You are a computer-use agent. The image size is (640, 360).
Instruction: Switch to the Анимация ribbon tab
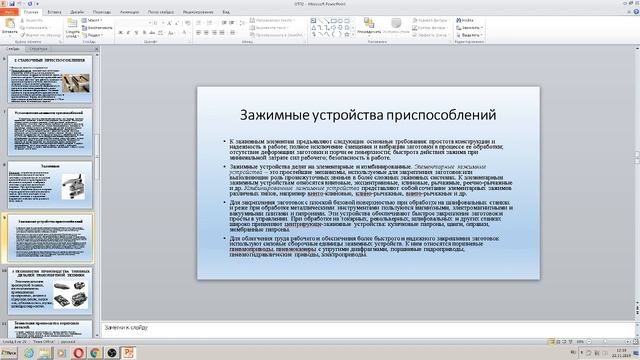pos(129,12)
